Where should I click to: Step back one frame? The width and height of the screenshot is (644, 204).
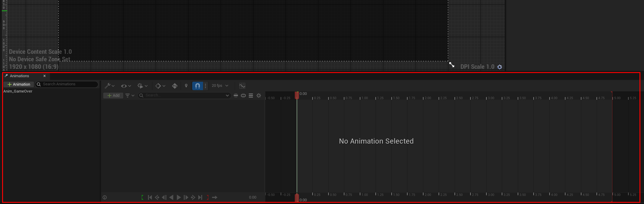pyautogui.click(x=164, y=197)
